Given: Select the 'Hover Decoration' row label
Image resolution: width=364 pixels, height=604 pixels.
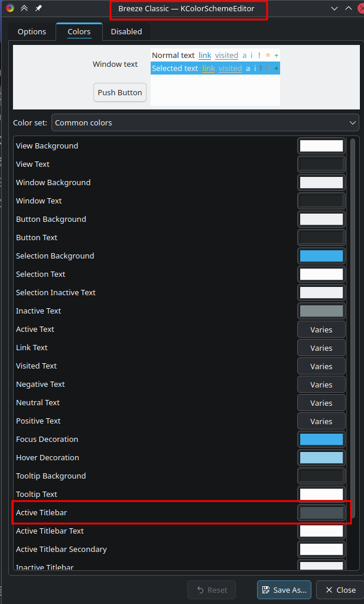Looking at the screenshot, I should (x=47, y=458).
